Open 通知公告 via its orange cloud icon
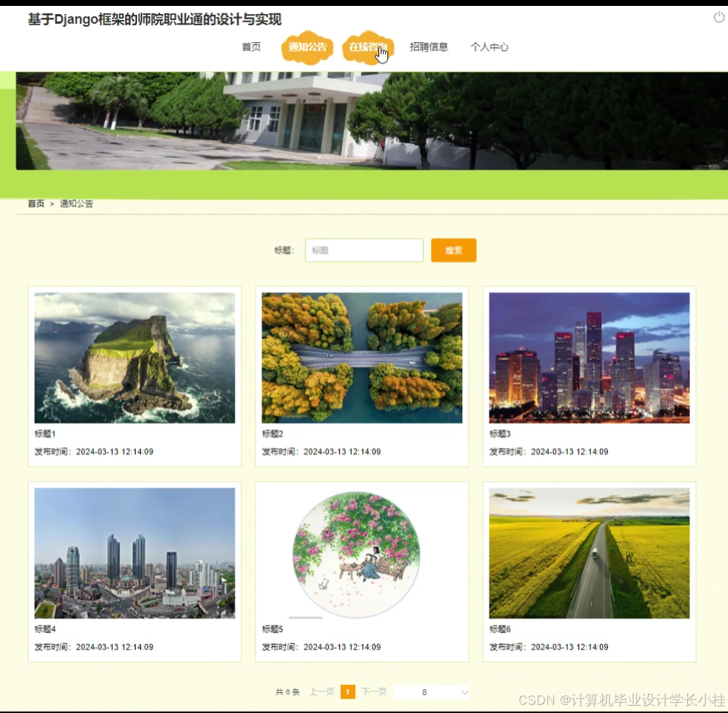Screen dimensions: 728x713 tap(307, 47)
